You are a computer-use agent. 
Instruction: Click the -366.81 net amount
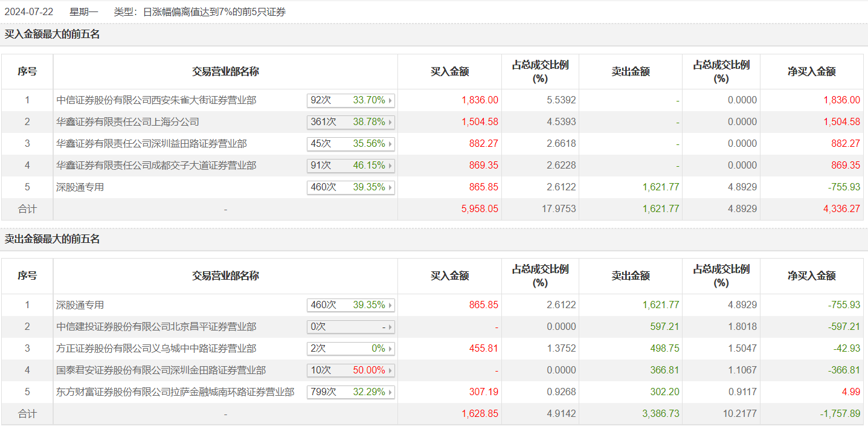[x=844, y=370]
